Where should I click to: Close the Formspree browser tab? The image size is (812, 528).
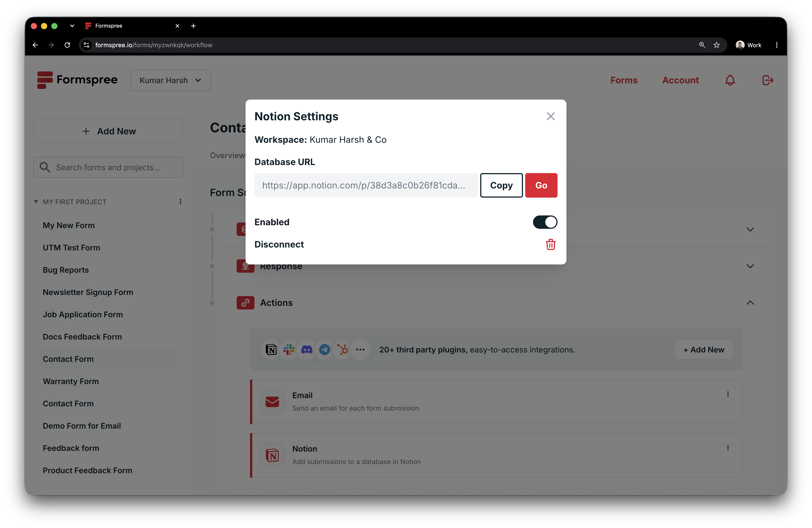(x=177, y=26)
